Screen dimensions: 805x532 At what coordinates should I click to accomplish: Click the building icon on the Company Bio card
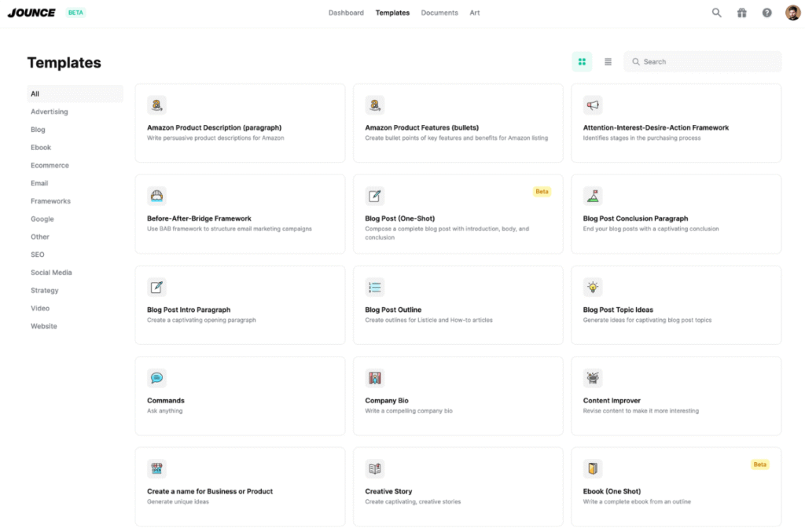click(x=375, y=377)
